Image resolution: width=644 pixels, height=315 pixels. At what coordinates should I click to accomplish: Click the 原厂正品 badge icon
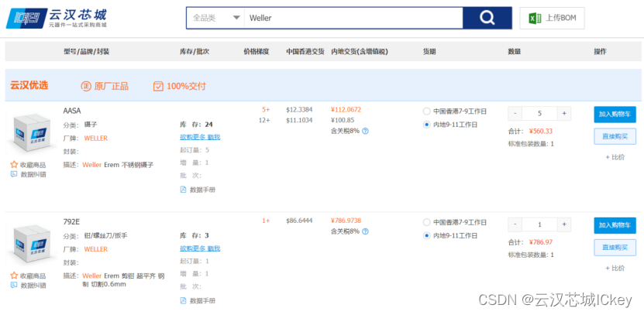coord(85,86)
